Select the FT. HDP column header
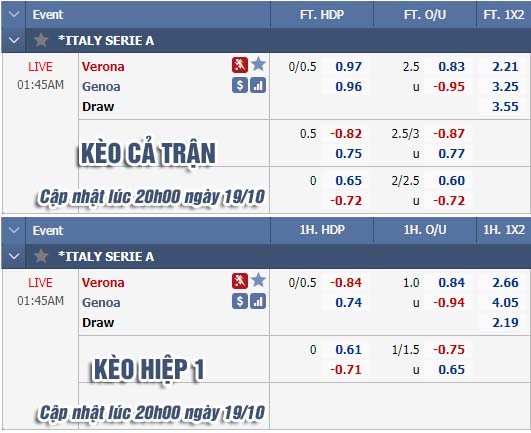This screenshot has height=433, width=531. point(322,15)
